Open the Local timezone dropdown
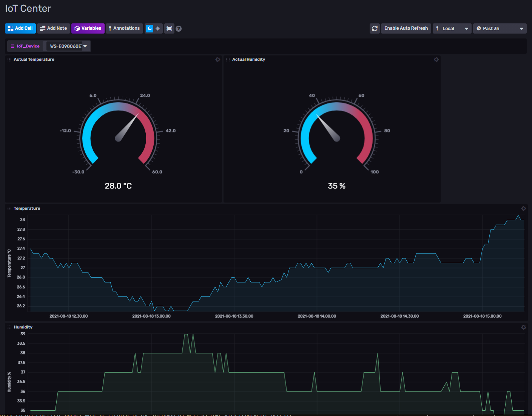The image size is (532, 416). (x=452, y=28)
